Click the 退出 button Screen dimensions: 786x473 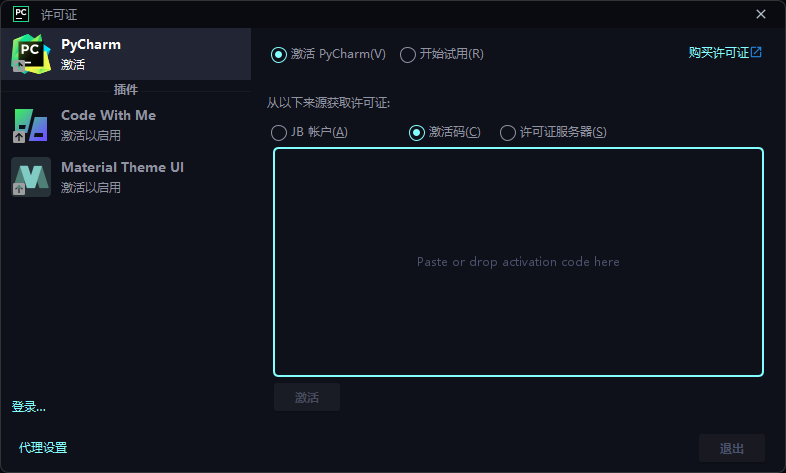click(x=732, y=448)
